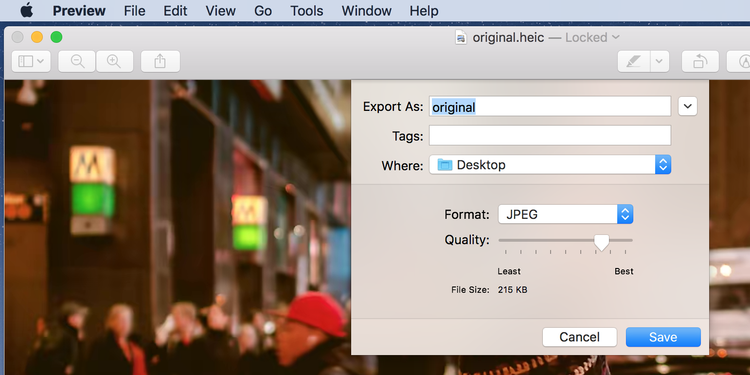The width and height of the screenshot is (750, 375).
Task: Open the Where location popup showing Desktop
Action: point(550,165)
